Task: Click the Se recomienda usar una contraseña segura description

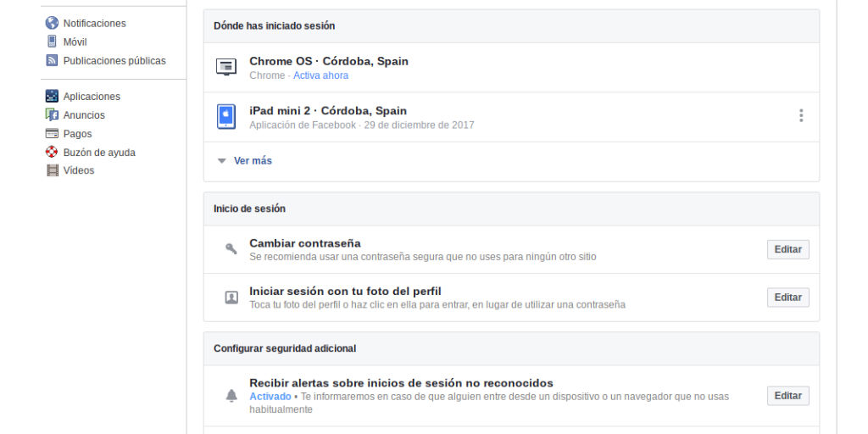Action: (423, 257)
